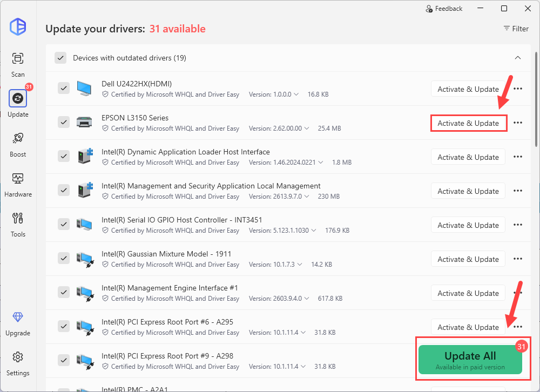Click the Dynamic Application Loader device icon
The height and width of the screenshot is (392, 540).
tap(85, 156)
